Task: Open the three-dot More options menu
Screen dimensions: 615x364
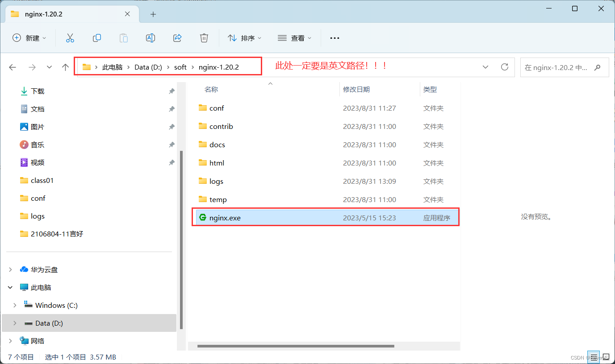Action: [335, 38]
